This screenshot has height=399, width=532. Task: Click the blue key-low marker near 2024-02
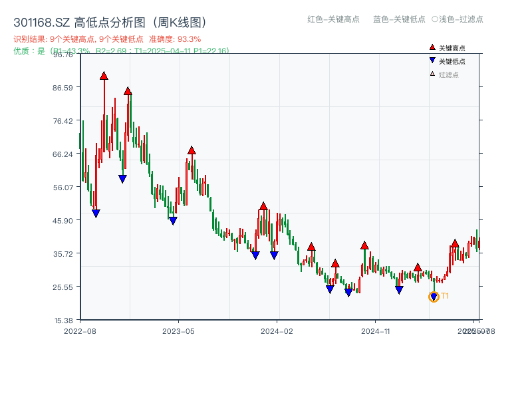tap(273, 255)
